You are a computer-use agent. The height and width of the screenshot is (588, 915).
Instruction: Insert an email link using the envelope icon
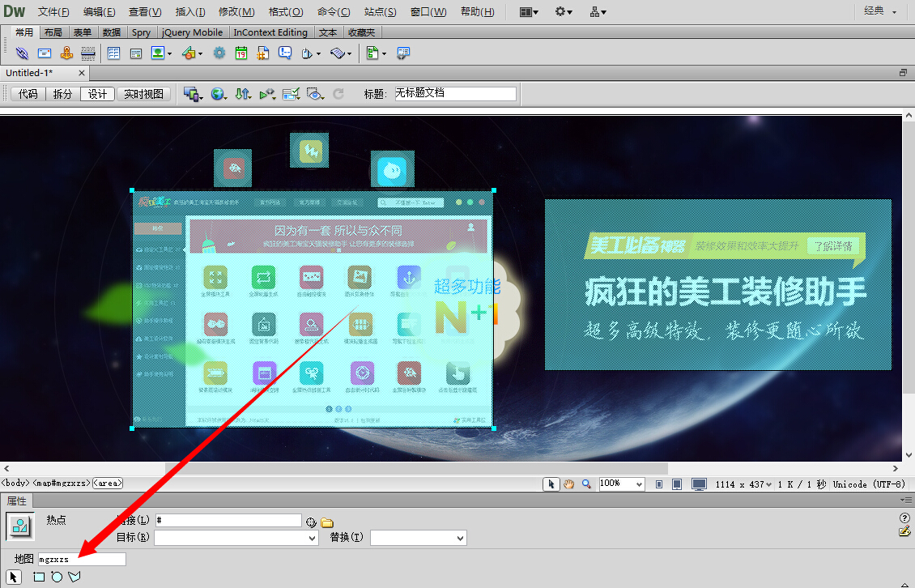[45, 53]
